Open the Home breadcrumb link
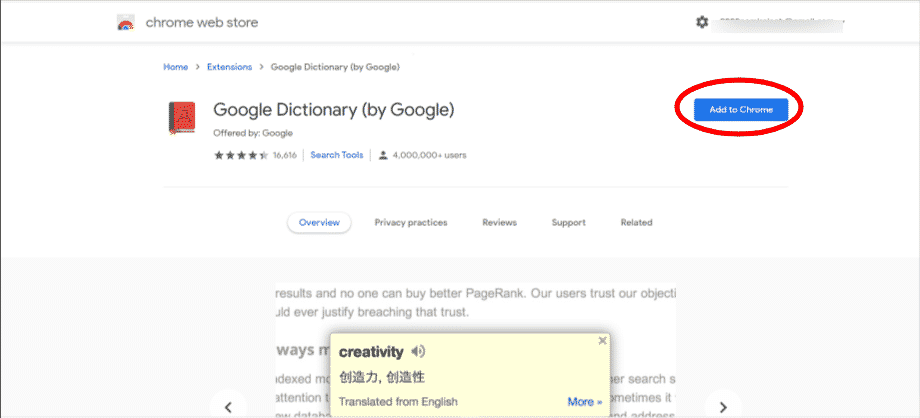 [x=175, y=67]
